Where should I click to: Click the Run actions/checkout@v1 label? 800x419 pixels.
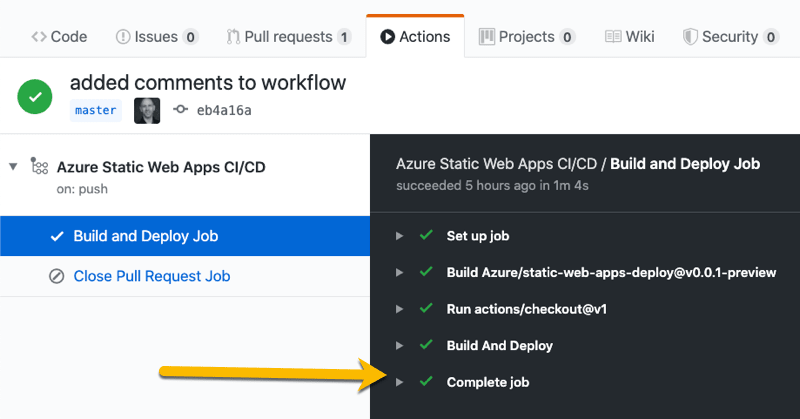pos(527,309)
